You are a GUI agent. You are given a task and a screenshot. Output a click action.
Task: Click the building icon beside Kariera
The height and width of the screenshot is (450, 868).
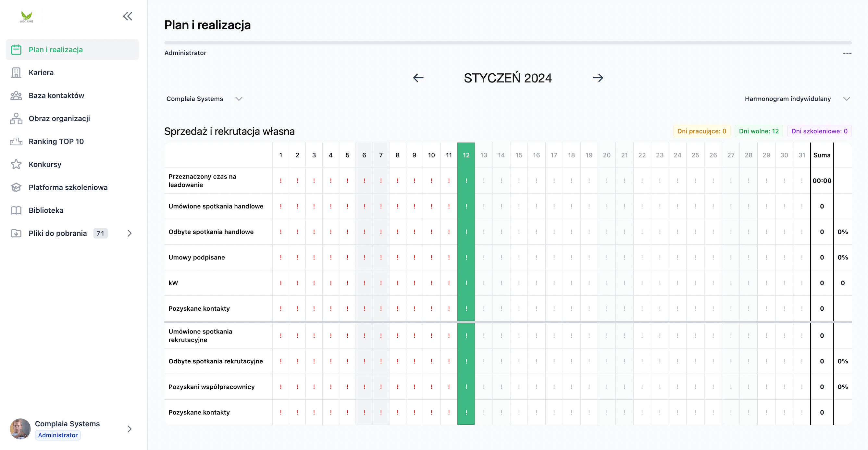(16, 72)
